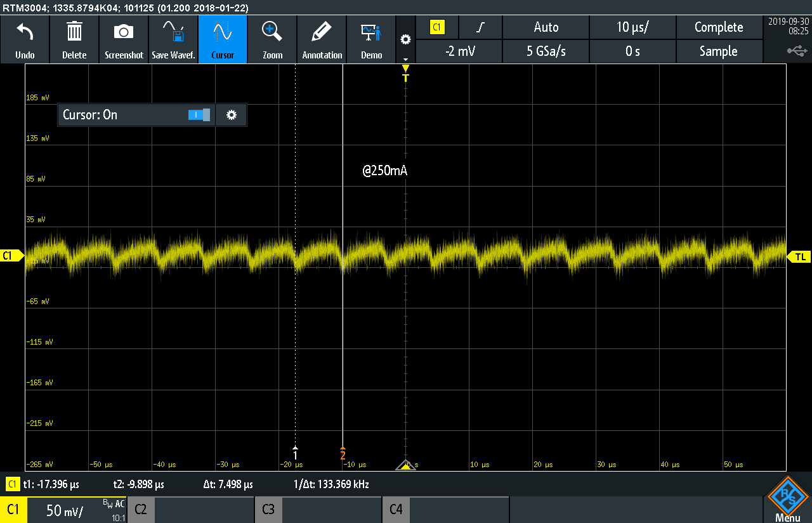Set the -2 mV trigger level
Screen dimensions: 812x523
[x=459, y=51]
